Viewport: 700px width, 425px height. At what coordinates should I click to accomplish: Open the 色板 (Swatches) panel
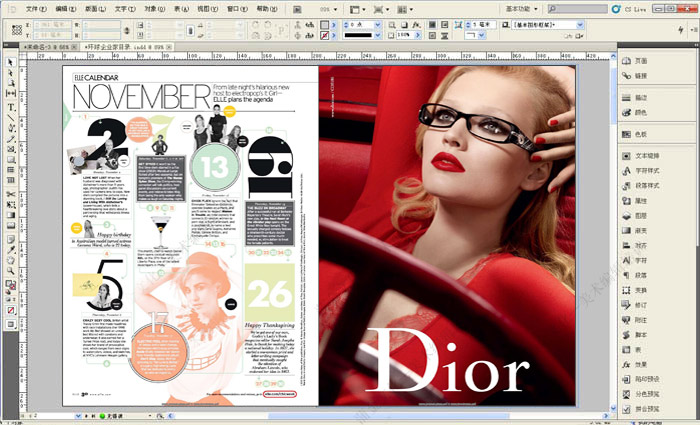[636, 134]
